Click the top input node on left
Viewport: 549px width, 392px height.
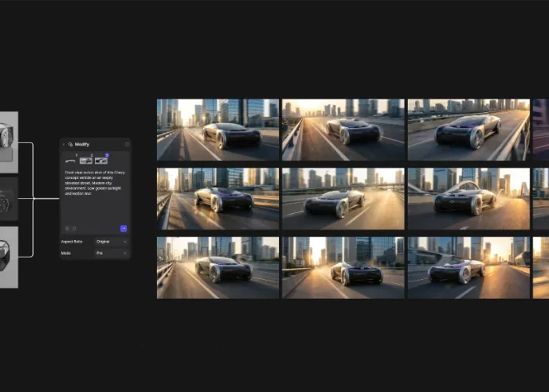(x=8, y=142)
